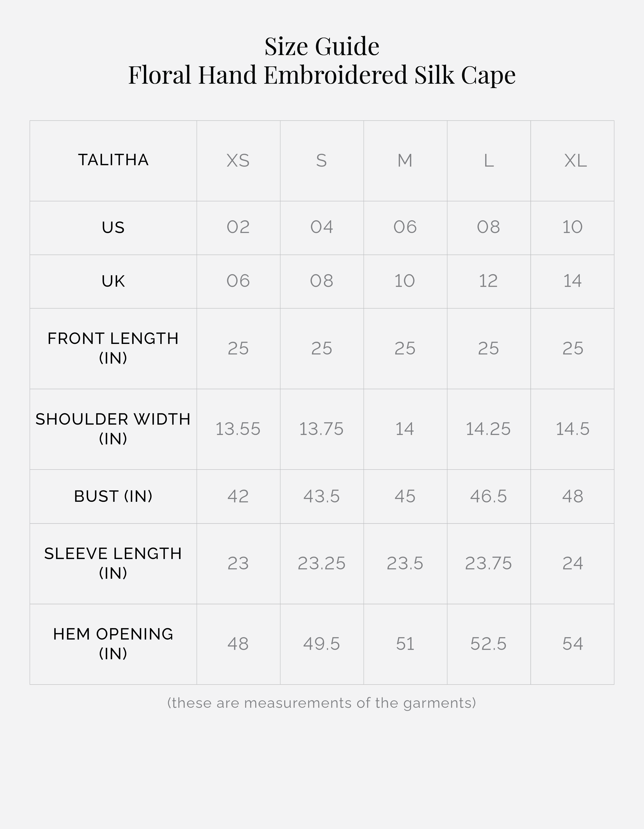Select the M size column header
644x829 pixels.
[405, 161]
